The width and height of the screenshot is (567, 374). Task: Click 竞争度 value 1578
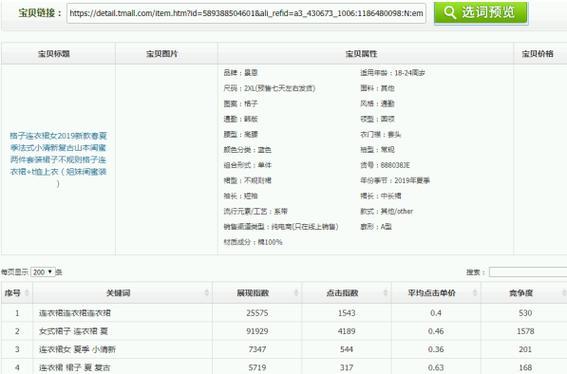pos(525,331)
